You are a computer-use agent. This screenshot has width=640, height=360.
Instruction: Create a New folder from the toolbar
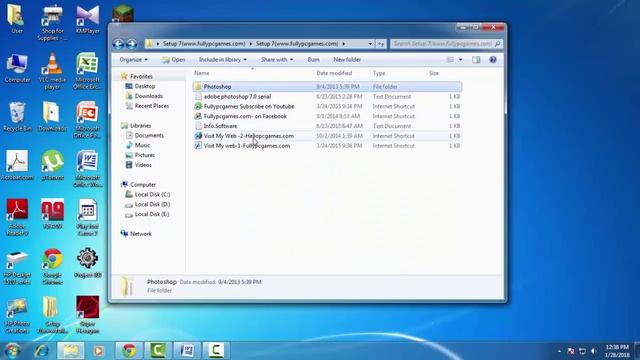click(347, 60)
